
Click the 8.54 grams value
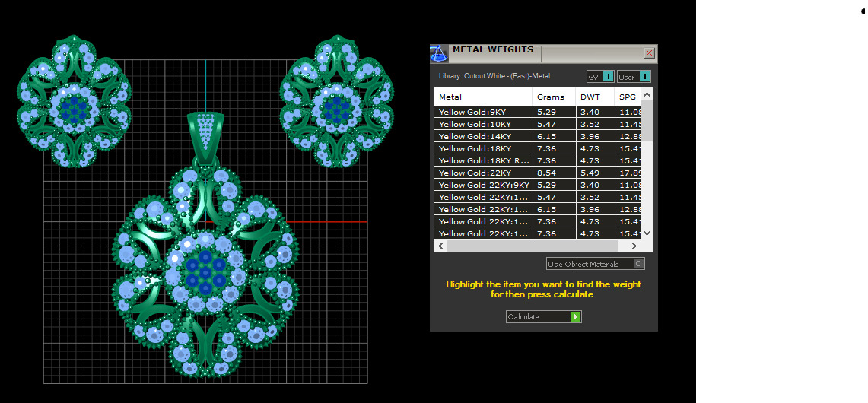(x=554, y=173)
